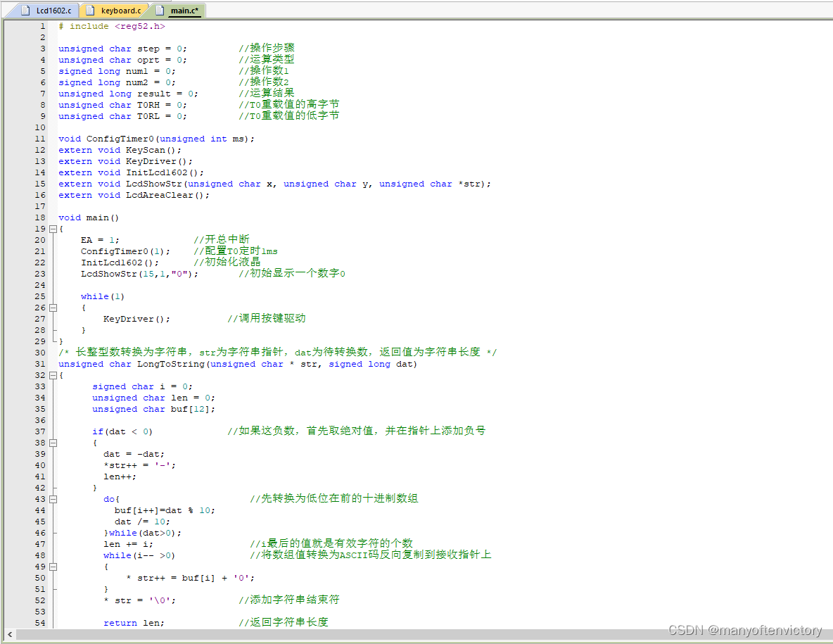Click on 'extern void KeyScan();' line
The width and height of the screenshot is (833, 644).
point(120,150)
